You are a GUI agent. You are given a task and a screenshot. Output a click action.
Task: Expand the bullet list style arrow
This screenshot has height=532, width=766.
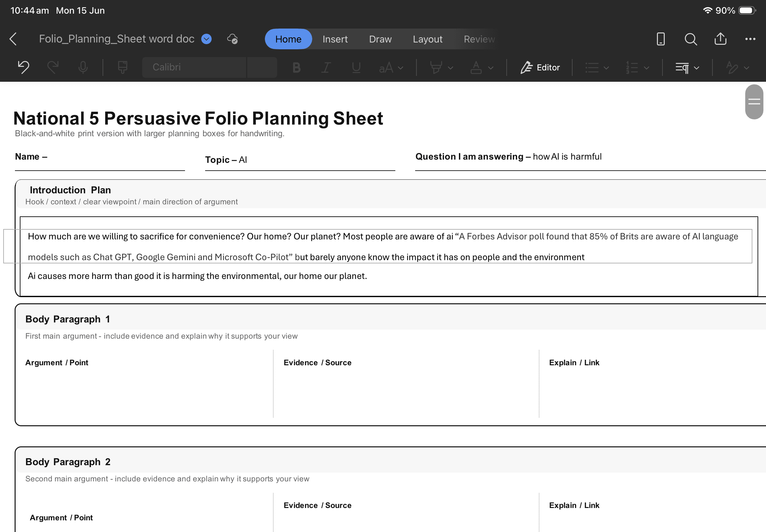point(606,68)
